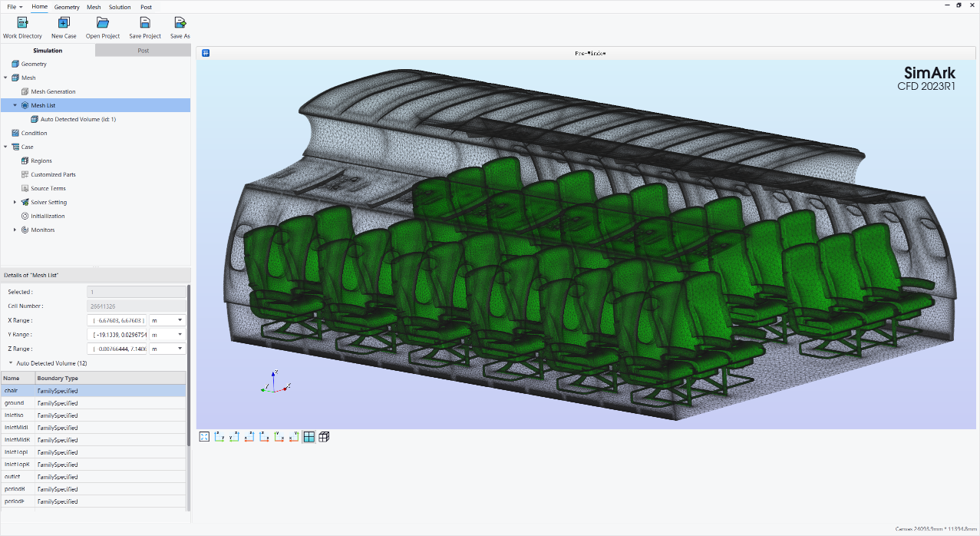Collapse the Auto Detected Volume (12) section

[11, 362]
